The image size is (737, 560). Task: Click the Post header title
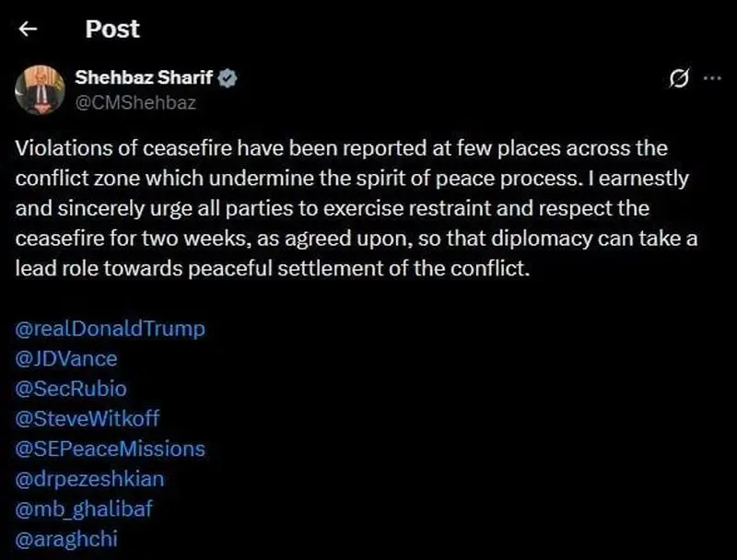(111, 29)
